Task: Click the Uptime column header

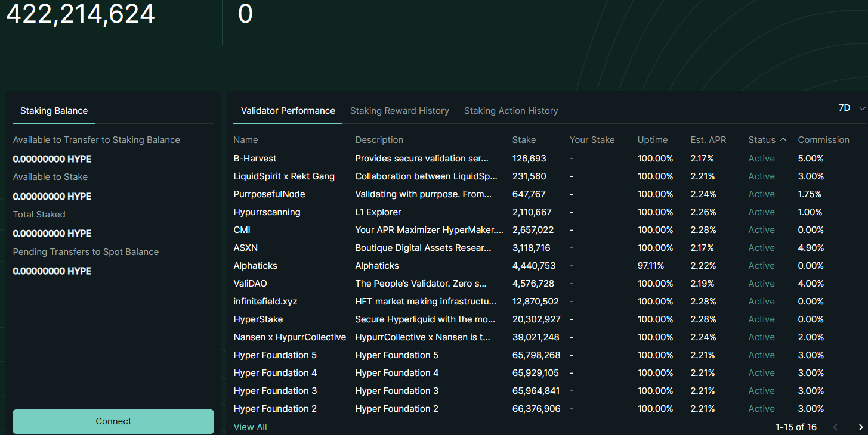Action: tap(653, 140)
